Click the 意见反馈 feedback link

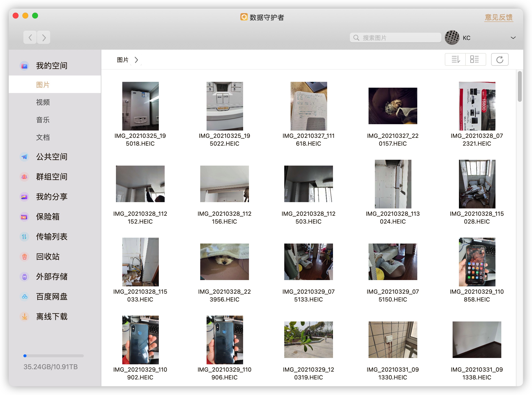(498, 17)
